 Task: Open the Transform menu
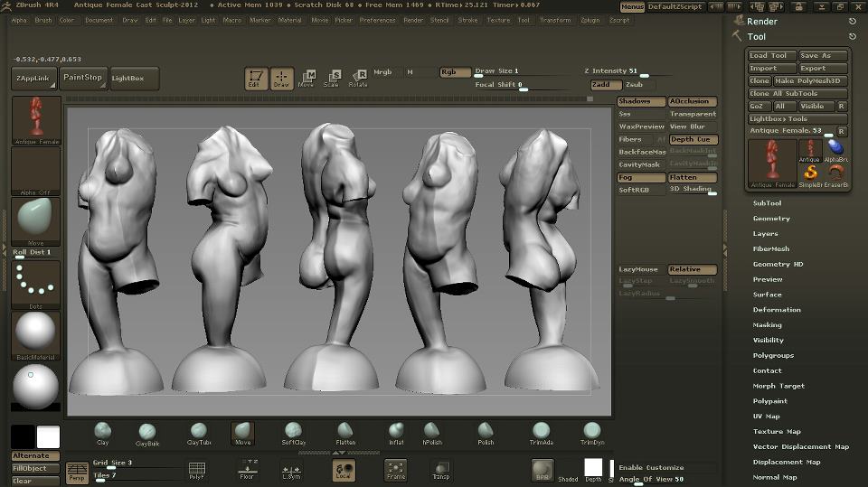(x=555, y=21)
